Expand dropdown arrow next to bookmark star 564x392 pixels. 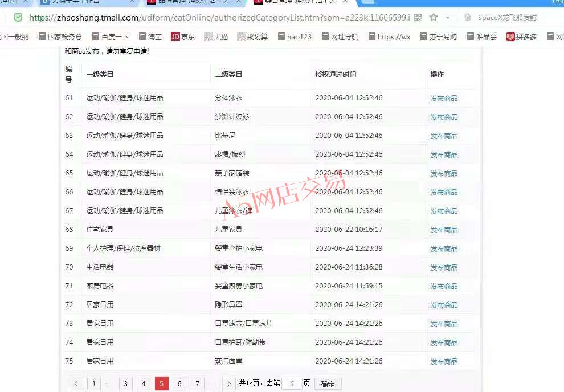coord(448,18)
